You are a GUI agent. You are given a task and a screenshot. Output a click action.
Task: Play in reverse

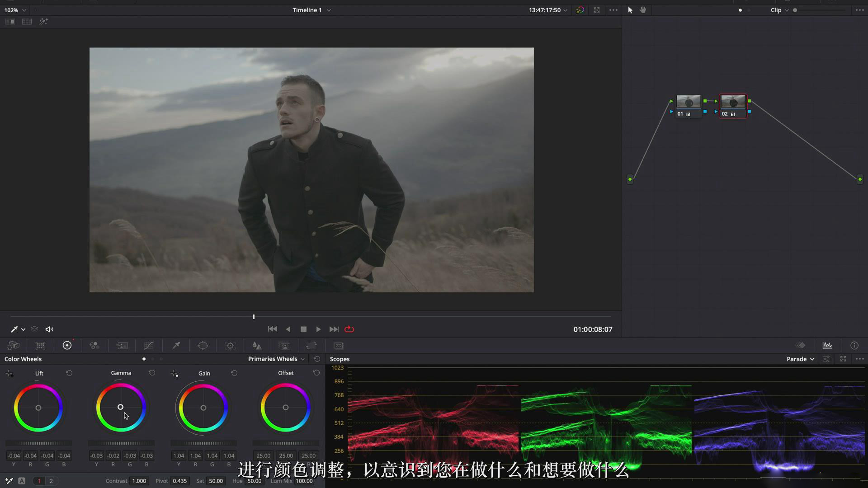click(x=288, y=329)
